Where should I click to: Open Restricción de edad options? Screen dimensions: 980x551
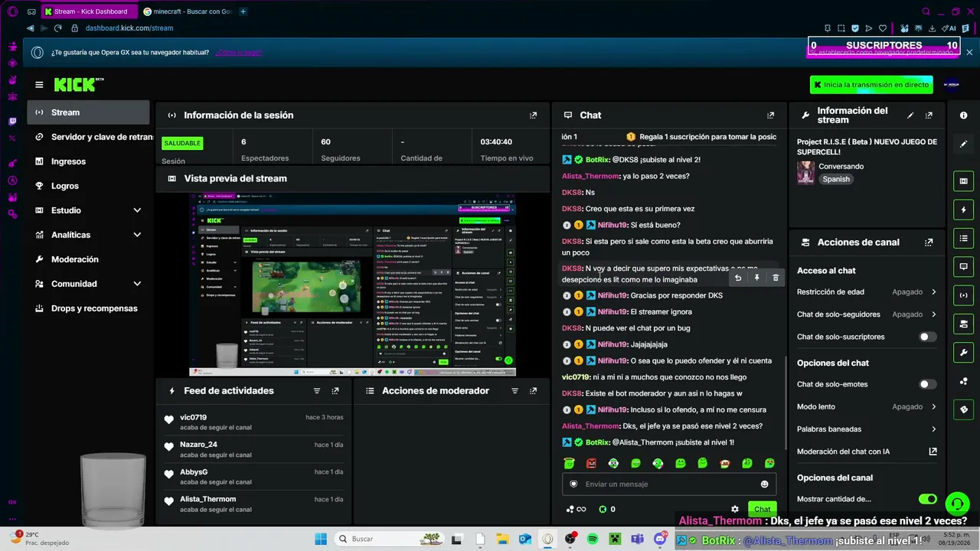pos(867,292)
